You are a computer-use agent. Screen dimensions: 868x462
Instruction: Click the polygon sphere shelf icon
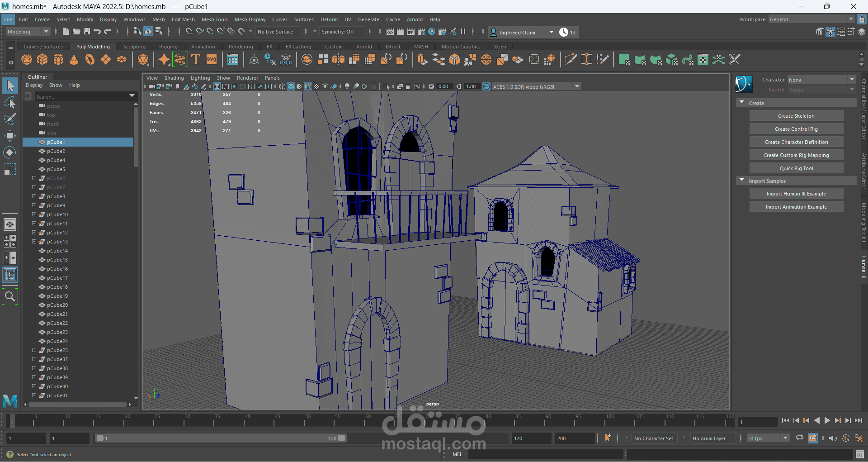click(x=27, y=60)
